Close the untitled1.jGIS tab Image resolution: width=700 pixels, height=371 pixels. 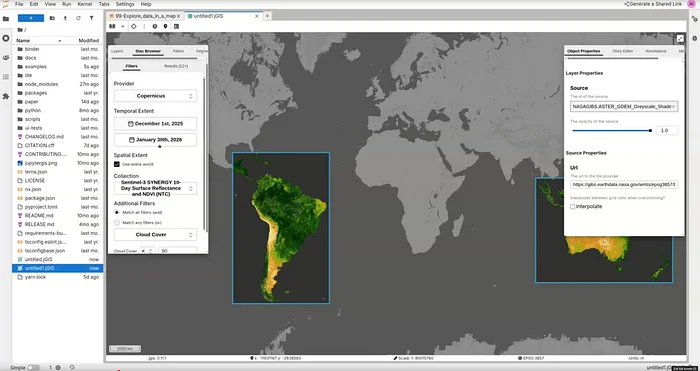click(x=257, y=16)
